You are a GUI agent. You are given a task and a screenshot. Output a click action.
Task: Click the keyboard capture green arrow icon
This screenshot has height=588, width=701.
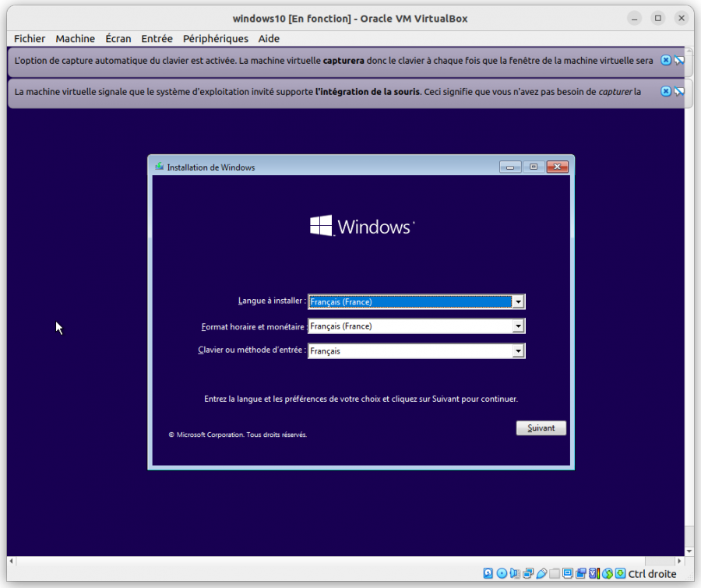[x=621, y=573]
